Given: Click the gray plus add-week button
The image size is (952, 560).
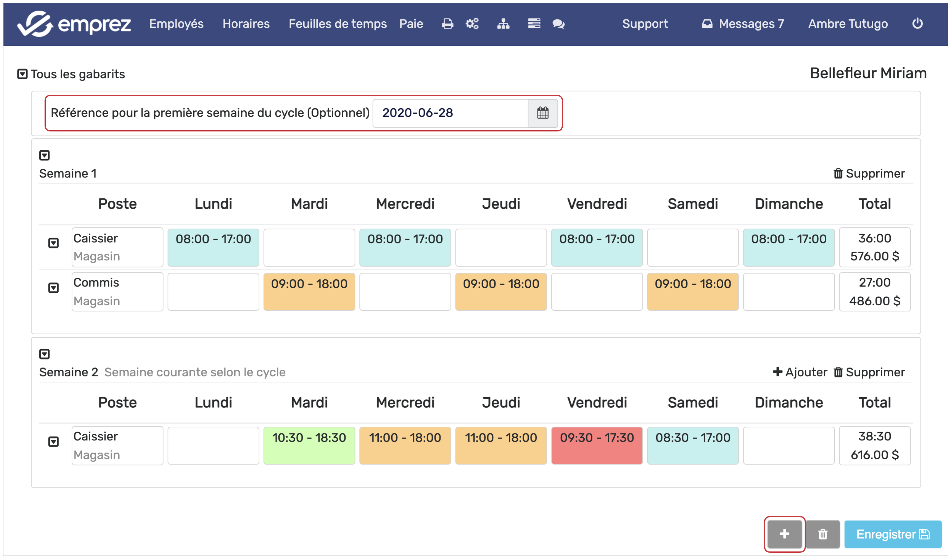Looking at the screenshot, I should pos(785,534).
